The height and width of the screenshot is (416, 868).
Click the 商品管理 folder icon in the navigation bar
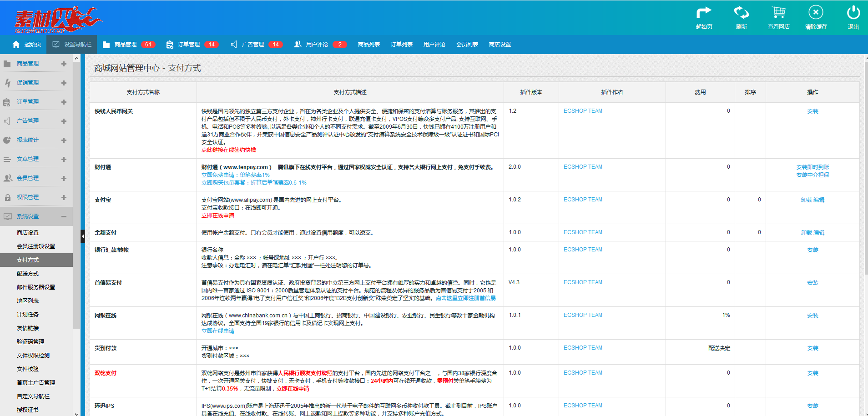click(x=106, y=45)
